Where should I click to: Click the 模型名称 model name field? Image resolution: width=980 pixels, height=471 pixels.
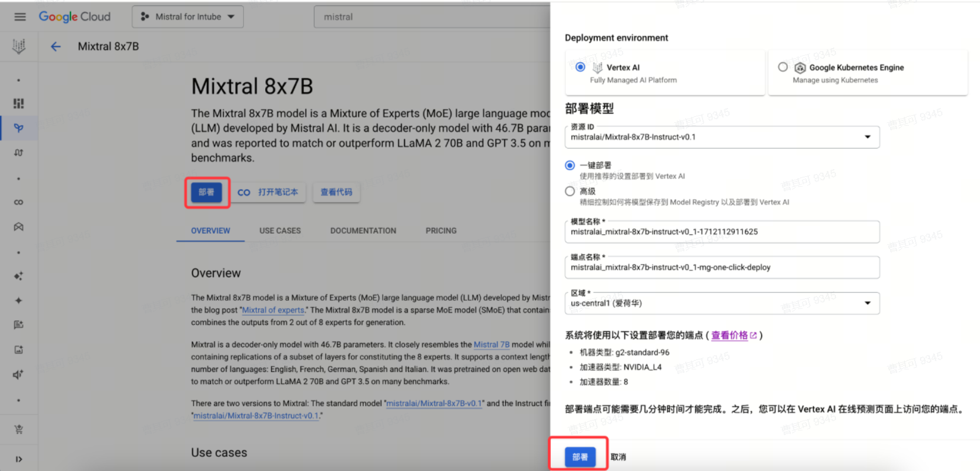721,232
